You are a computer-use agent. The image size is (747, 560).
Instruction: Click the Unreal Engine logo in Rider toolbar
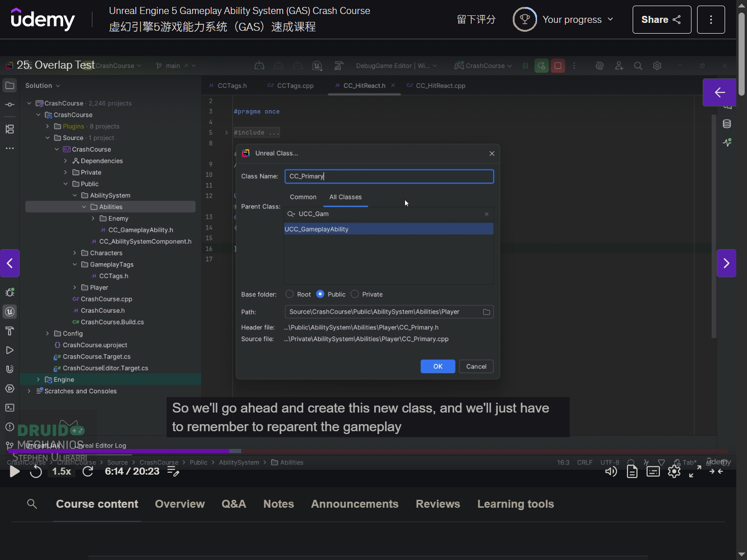click(317, 66)
